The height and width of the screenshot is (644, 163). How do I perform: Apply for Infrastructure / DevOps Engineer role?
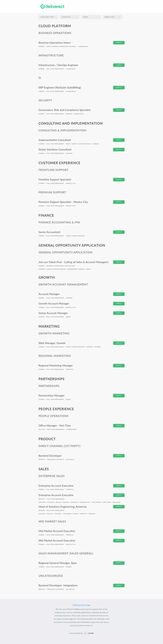pos(119,65)
